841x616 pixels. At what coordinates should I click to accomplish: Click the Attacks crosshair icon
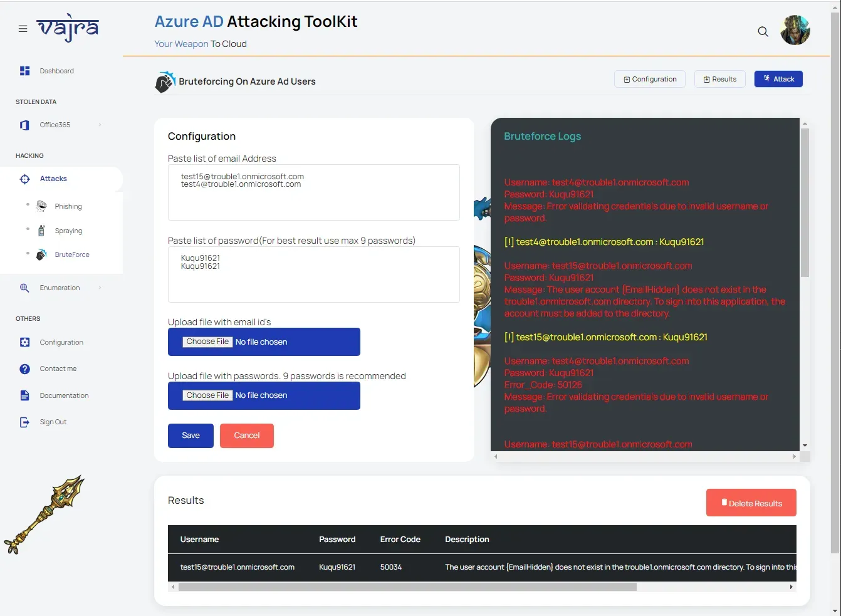(24, 179)
